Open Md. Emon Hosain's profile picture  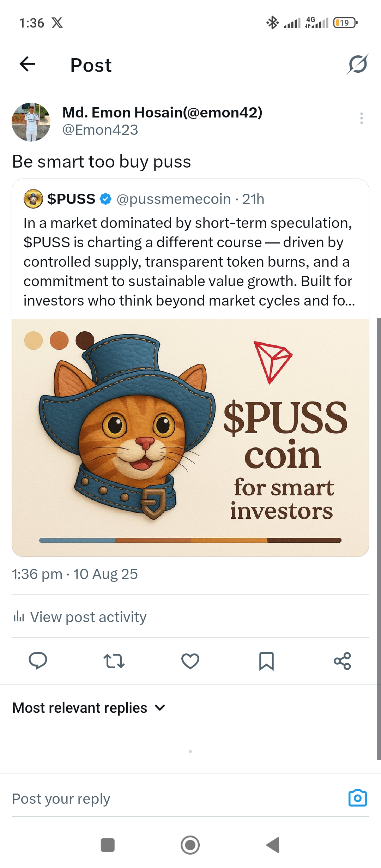pyautogui.click(x=31, y=122)
